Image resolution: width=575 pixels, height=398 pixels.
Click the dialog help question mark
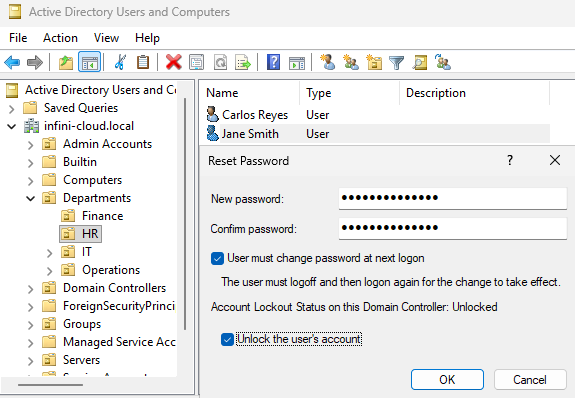pos(510,160)
